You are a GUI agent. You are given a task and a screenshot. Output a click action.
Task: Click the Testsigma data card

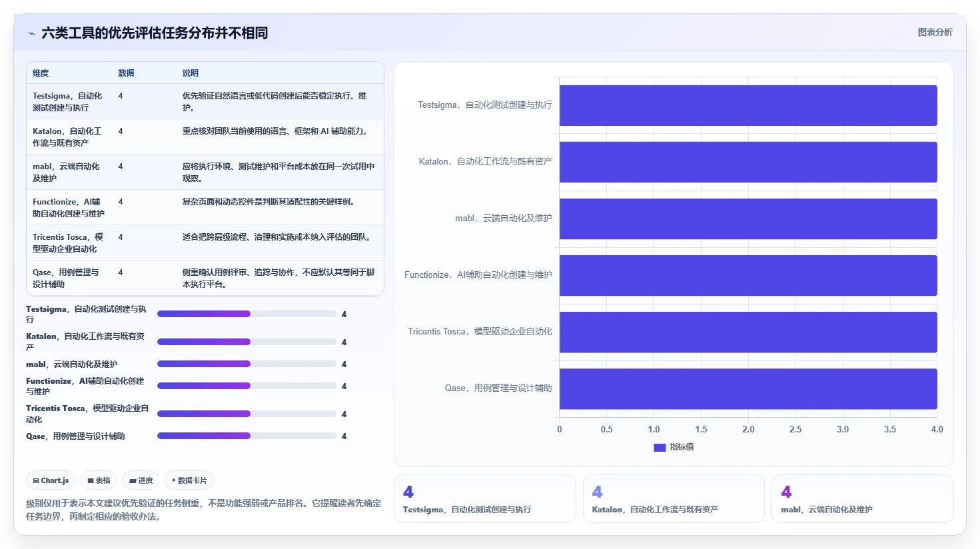click(x=485, y=498)
